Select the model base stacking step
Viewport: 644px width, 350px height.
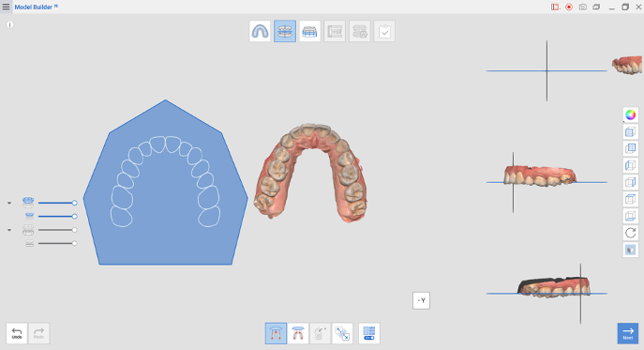point(309,31)
